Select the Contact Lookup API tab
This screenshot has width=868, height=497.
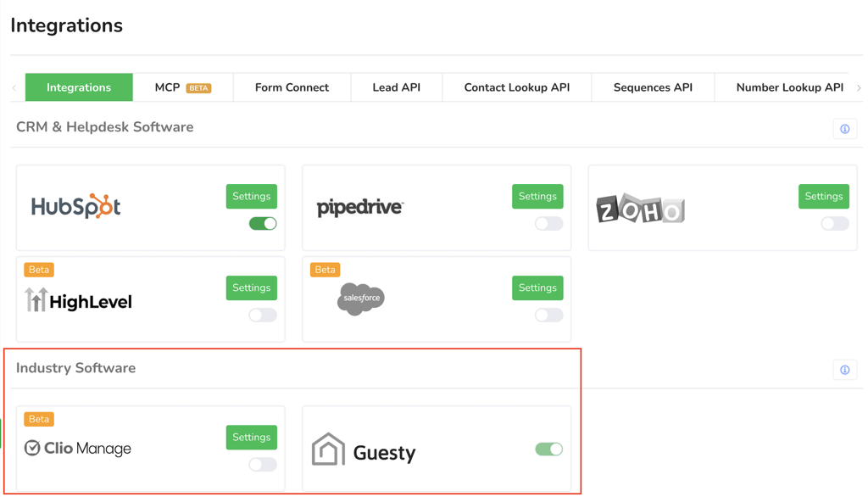pyautogui.click(x=517, y=87)
